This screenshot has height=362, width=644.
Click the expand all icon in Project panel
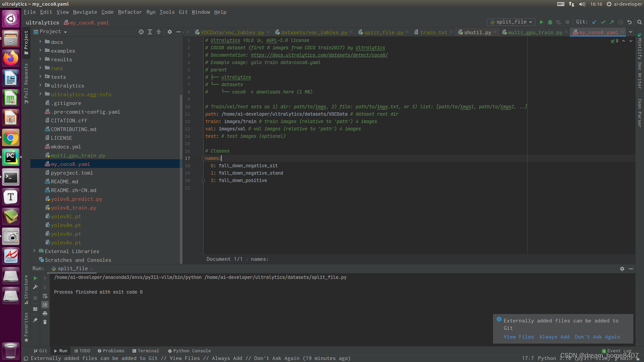click(150, 32)
